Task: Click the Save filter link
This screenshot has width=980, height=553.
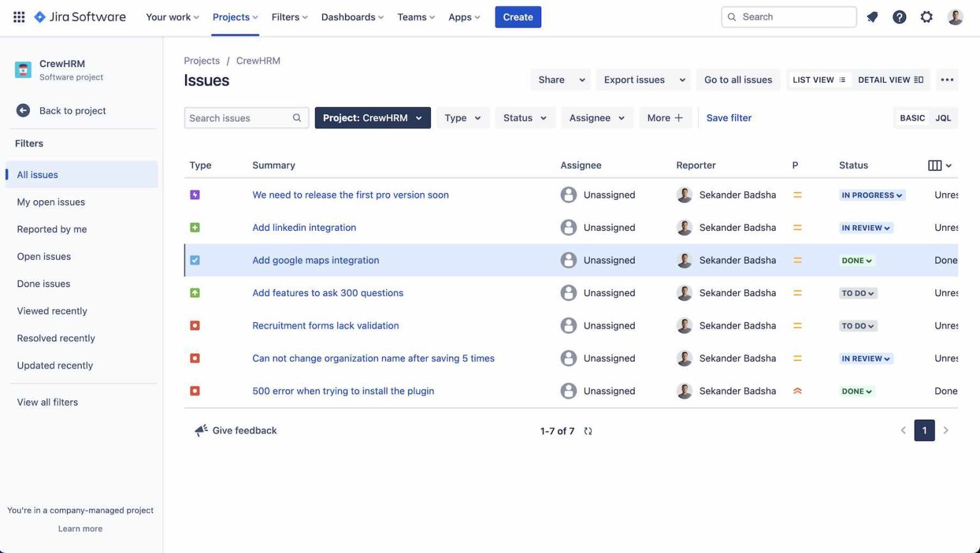Action: point(729,117)
